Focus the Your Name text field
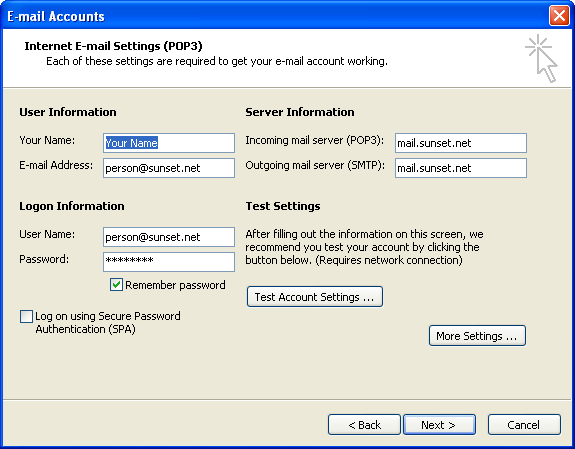This screenshot has width=575, height=449. [169, 143]
